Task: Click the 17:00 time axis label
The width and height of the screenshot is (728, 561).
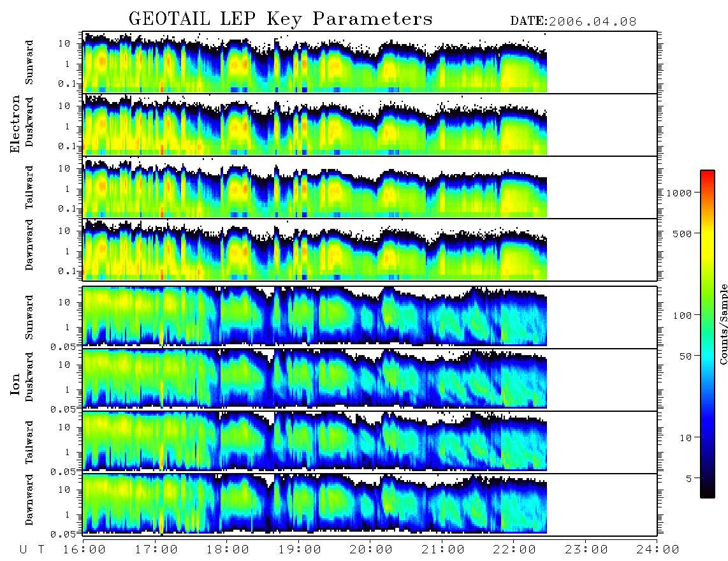Action: (x=156, y=550)
